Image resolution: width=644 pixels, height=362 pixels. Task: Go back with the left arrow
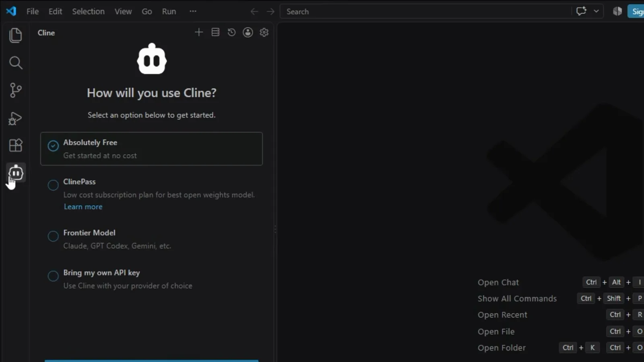coord(254,12)
